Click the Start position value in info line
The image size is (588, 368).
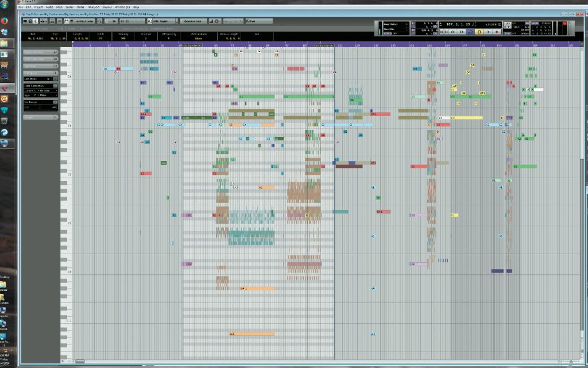click(35, 39)
